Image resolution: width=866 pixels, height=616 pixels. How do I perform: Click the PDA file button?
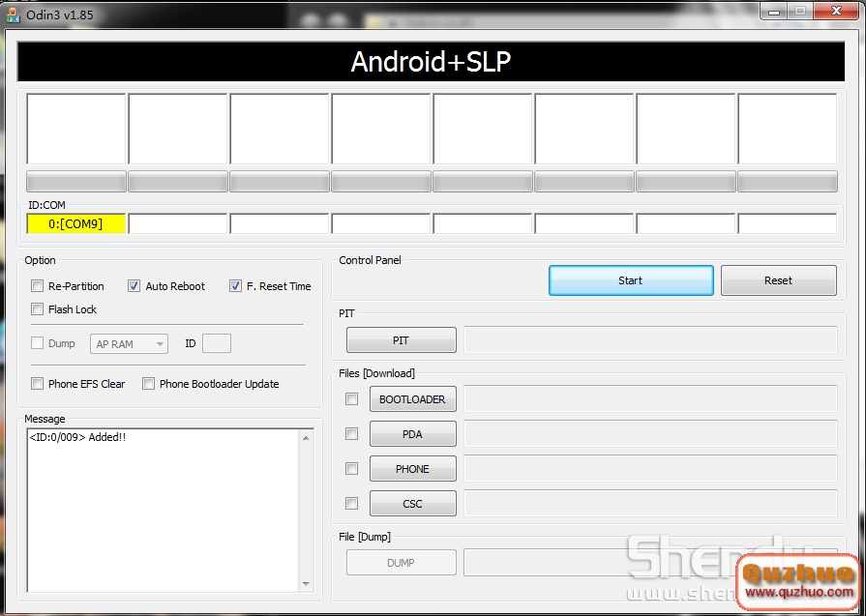click(x=412, y=434)
